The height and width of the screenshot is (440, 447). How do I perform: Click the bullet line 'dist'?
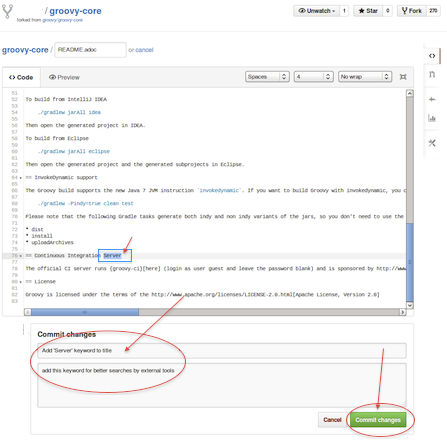click(x=34, y=229)
